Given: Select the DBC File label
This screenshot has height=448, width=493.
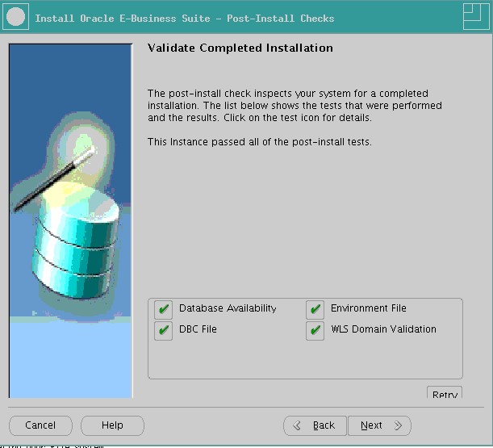Looking at the screenshot, I should click(x=198, y=329).
